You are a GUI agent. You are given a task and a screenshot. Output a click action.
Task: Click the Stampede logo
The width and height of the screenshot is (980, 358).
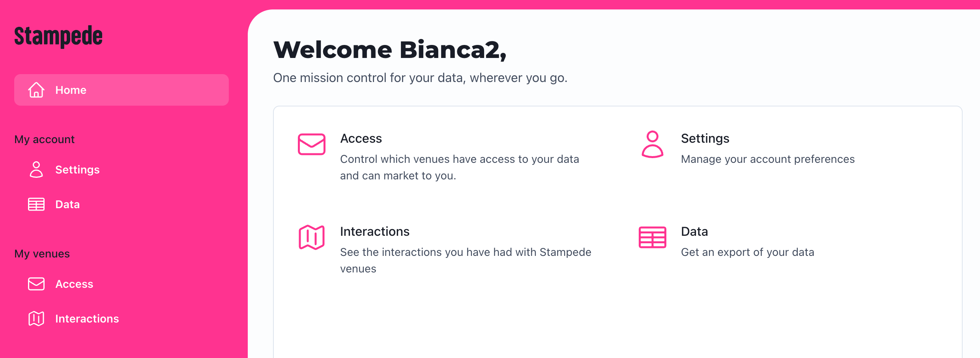(x=58, y=36)
